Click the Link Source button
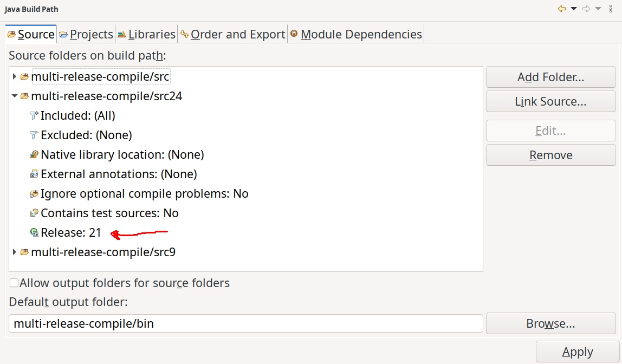The width and height of the screenshot is (622, 364). (x=550, y=101)
